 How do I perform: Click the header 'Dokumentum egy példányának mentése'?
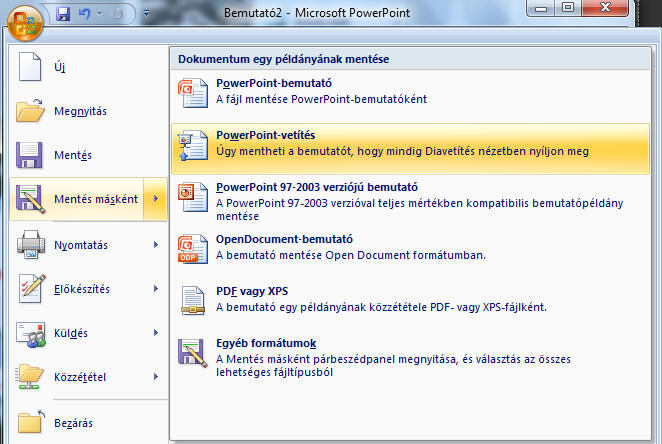284,59
